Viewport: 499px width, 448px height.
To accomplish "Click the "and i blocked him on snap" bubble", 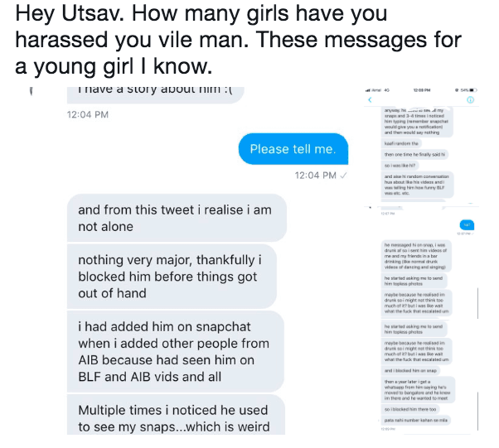I will click(410, 370).
